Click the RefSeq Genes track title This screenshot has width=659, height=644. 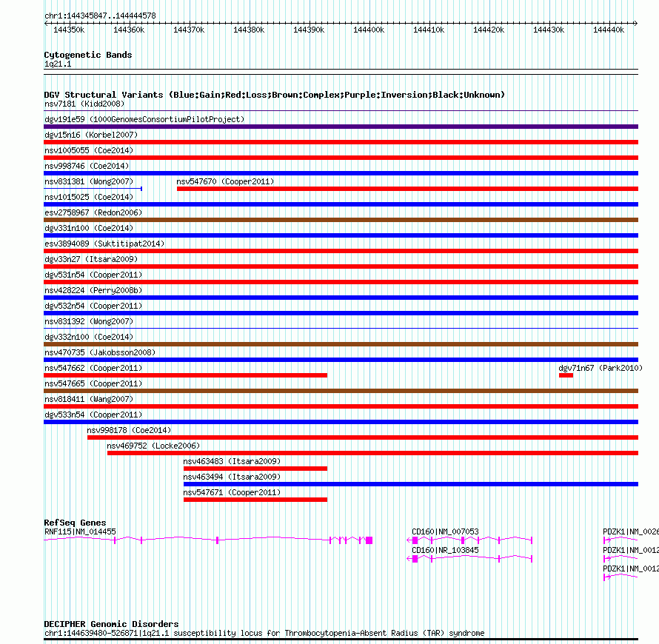[x=76, y=523]
